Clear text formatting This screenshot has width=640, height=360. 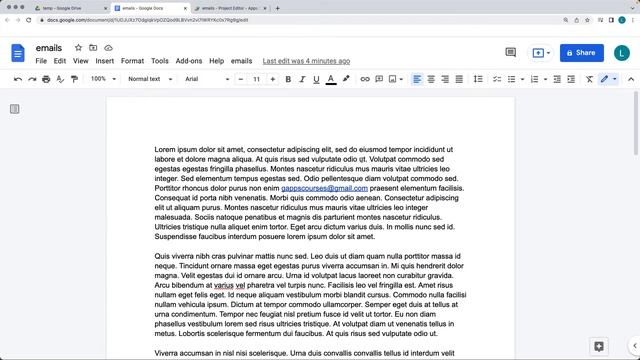pyautogui.click(x=589, y=79)
